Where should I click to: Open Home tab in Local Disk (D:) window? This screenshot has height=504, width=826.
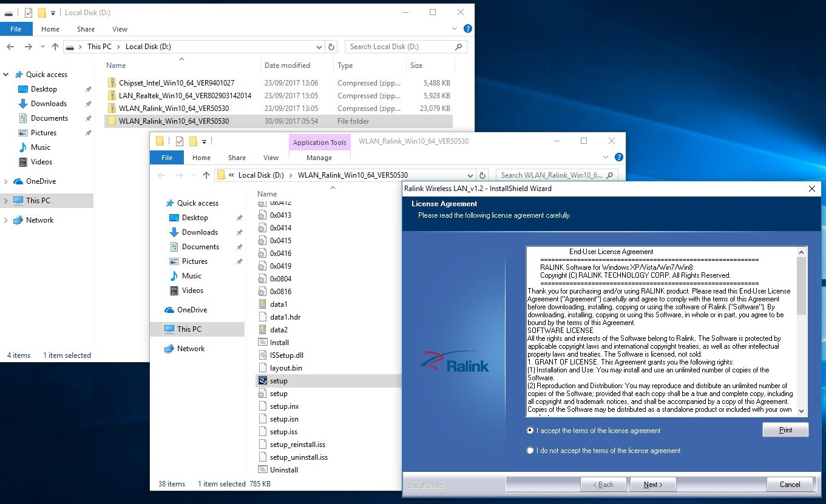point(50,29)
